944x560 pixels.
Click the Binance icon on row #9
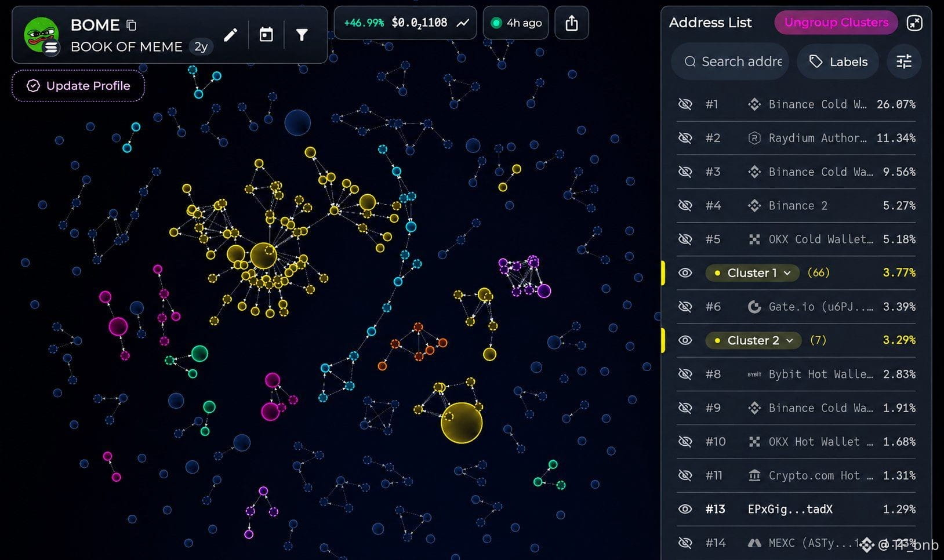754,408
